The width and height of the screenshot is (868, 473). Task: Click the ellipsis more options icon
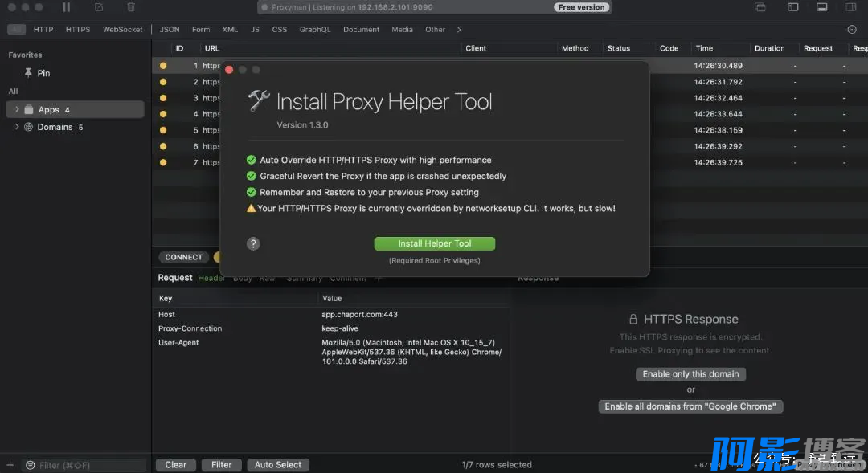coord(852,30)
